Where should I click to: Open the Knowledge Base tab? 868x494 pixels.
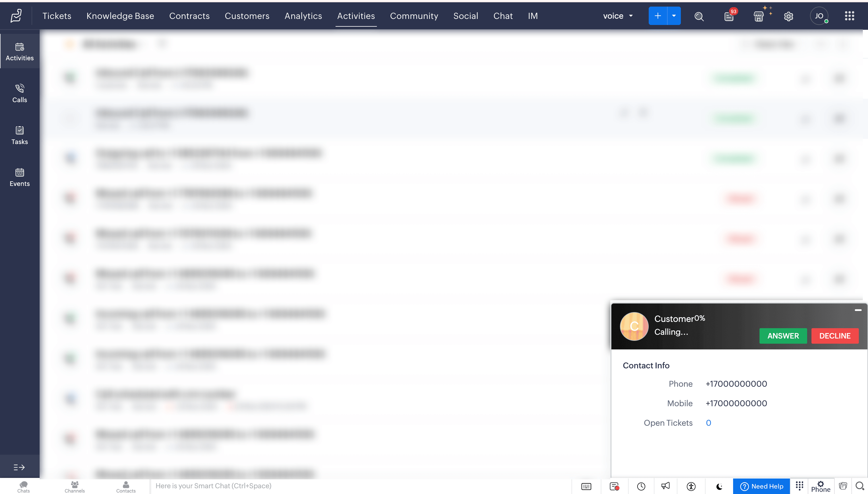coord(120,16)
